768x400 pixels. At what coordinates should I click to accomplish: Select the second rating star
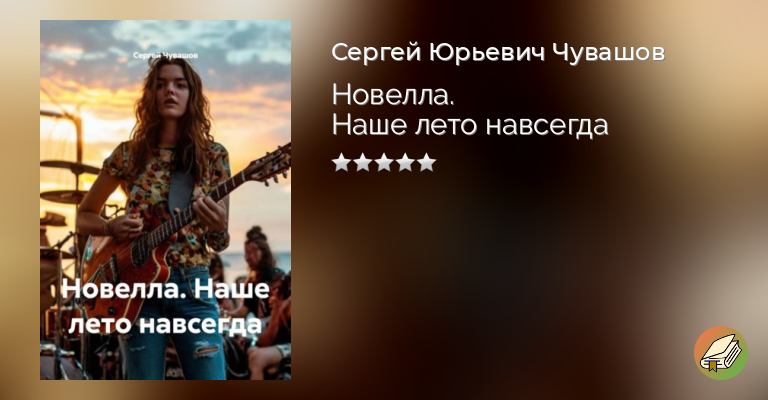click(x=362, y=162)
